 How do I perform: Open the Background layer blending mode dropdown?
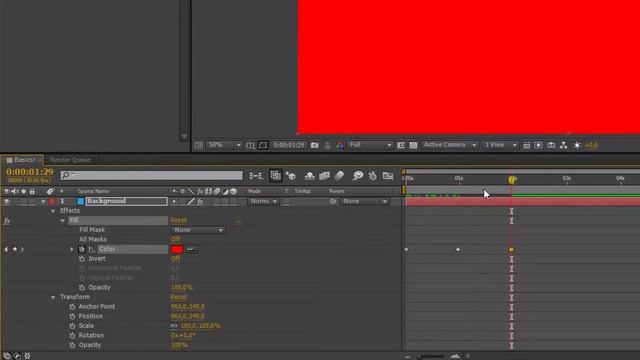264,201
